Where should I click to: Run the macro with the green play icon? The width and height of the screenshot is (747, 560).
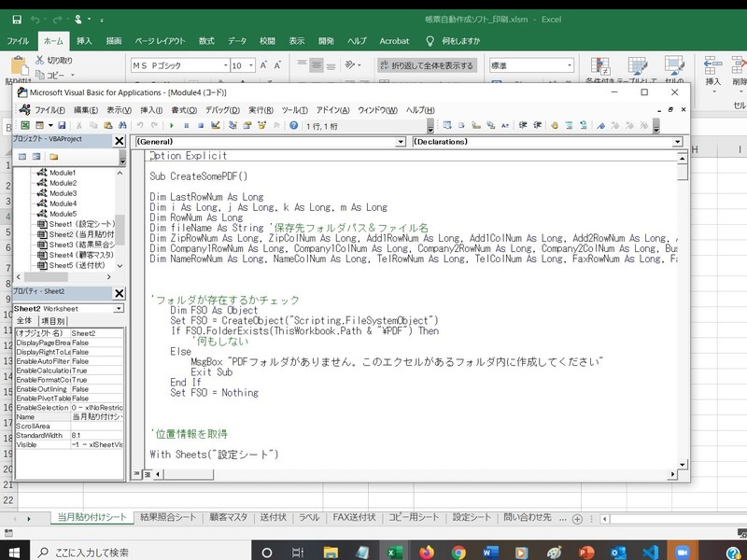pyautogui.click(x=173, y=125)
